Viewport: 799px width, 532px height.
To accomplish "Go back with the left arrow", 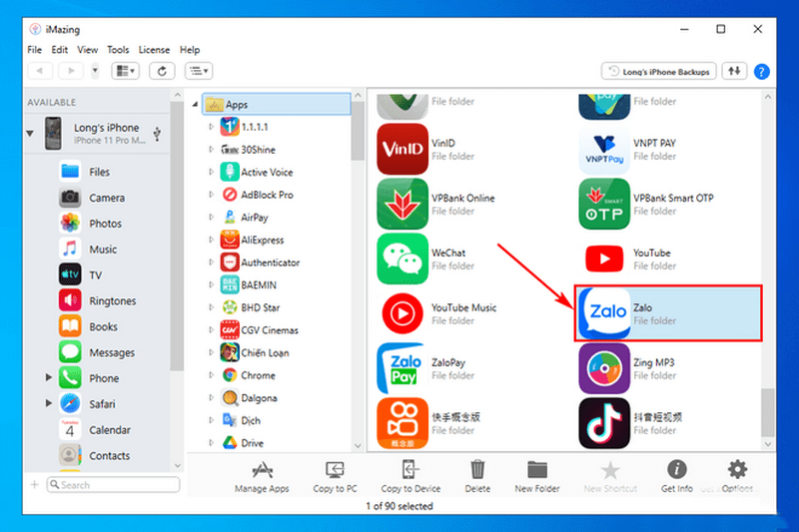I will (40, 71).
